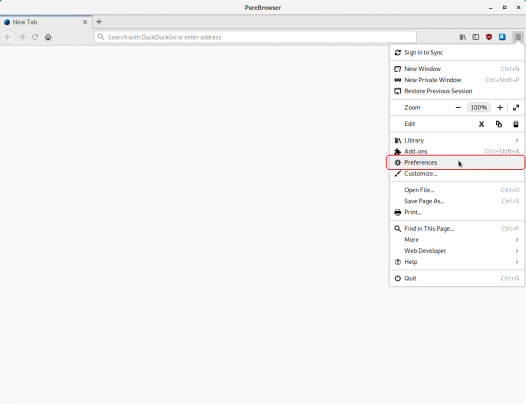Click the blue extension icon in toolbar
Image resolution: width=526 pixels, height=404 pixels.
click(502, 37)
